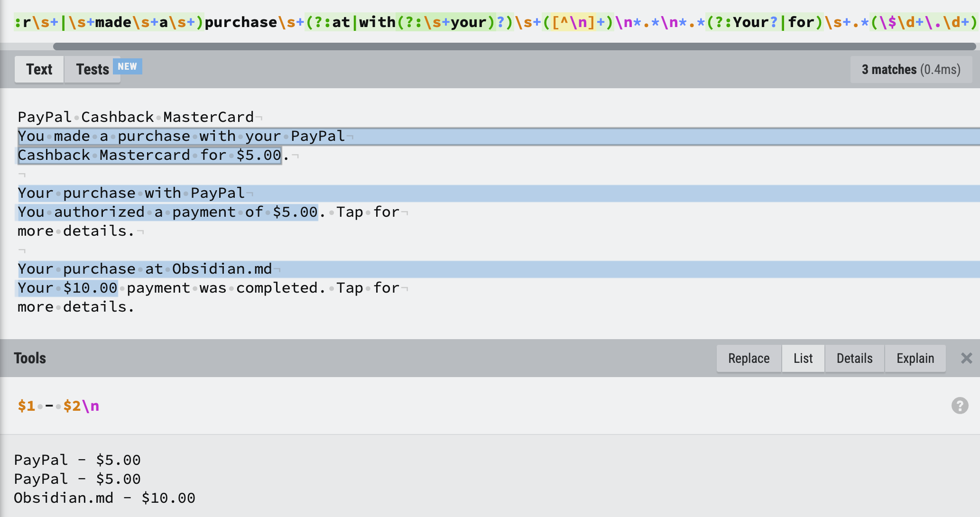Viewport: 980px width, 517px height.
Task: Click the 3 matches result indicator
Action: (x=911, y=70)
